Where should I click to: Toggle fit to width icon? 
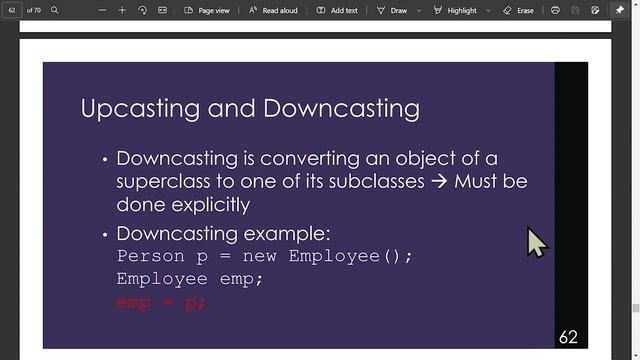click(162, 10)
